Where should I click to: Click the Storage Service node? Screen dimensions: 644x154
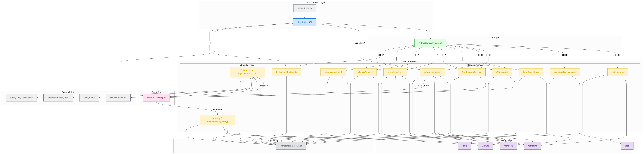click(395, 72)
